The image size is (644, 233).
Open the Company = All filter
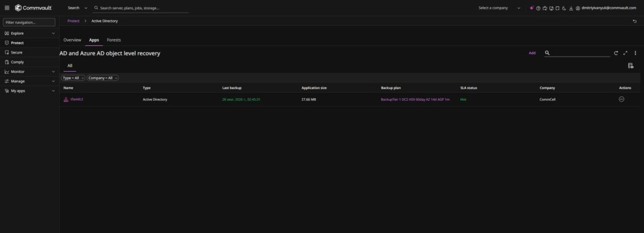(103, 77)
